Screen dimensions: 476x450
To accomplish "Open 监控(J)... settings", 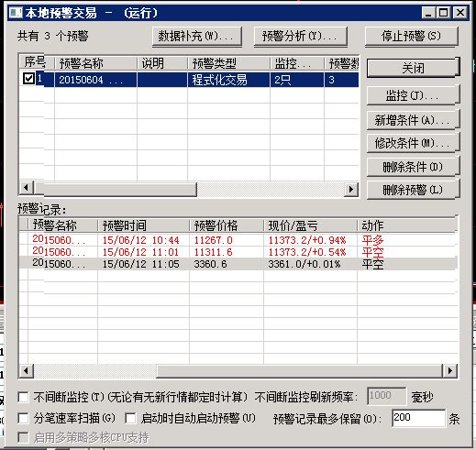I will tap(413, 95).
